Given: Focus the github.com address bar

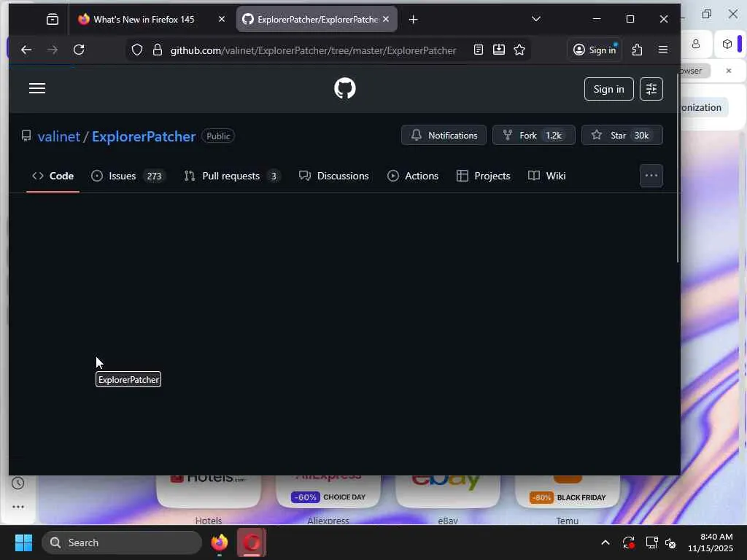Looking at the screenshot, I should 313,50.
